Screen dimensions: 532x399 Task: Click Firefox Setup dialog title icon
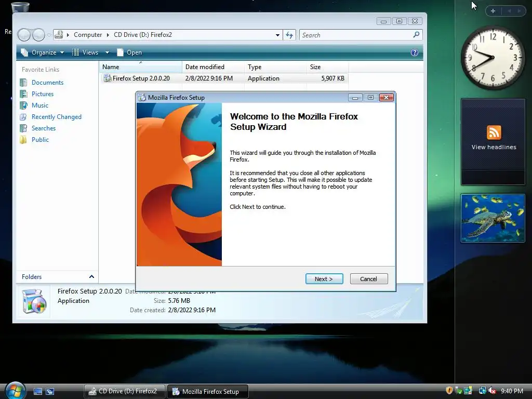click(x=142, y=97)
